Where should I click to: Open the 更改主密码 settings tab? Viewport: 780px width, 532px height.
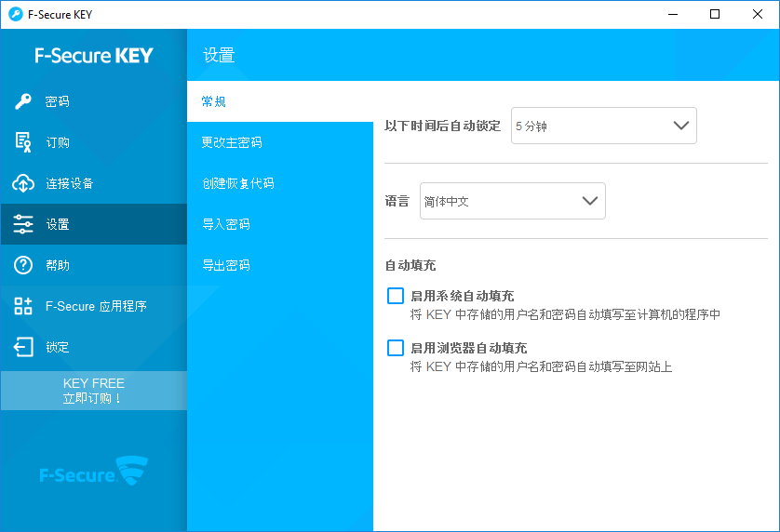[x=280, y=142]
